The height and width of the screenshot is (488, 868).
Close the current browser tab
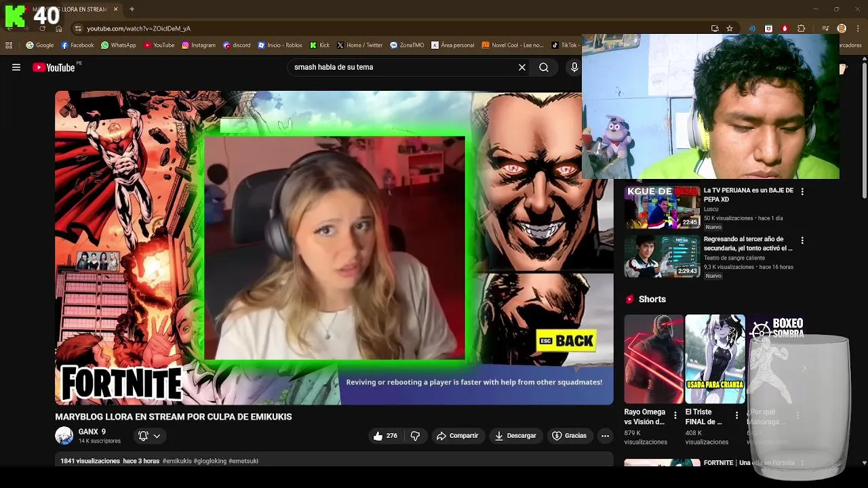click(x=115, y=9)
